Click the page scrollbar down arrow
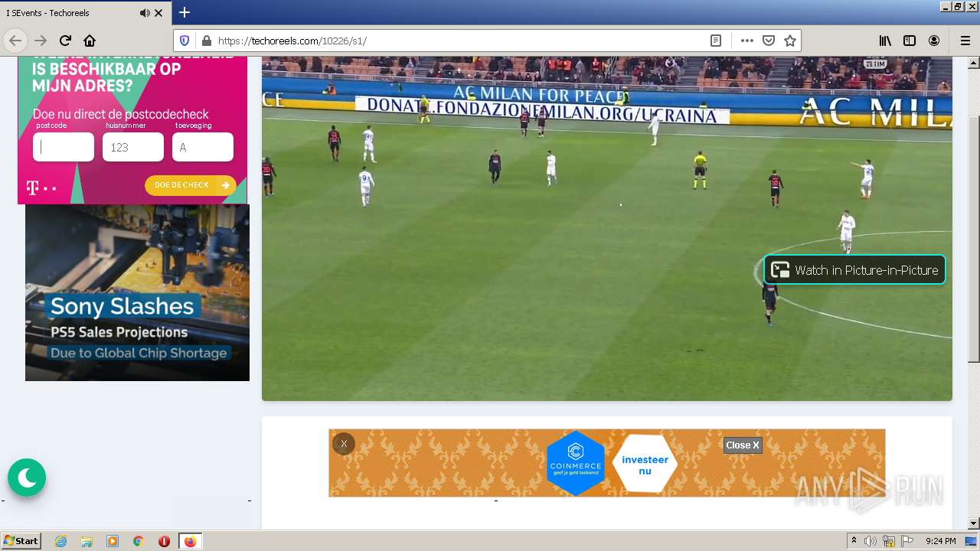This screenshot has height=551, width=980. point(973,523)
